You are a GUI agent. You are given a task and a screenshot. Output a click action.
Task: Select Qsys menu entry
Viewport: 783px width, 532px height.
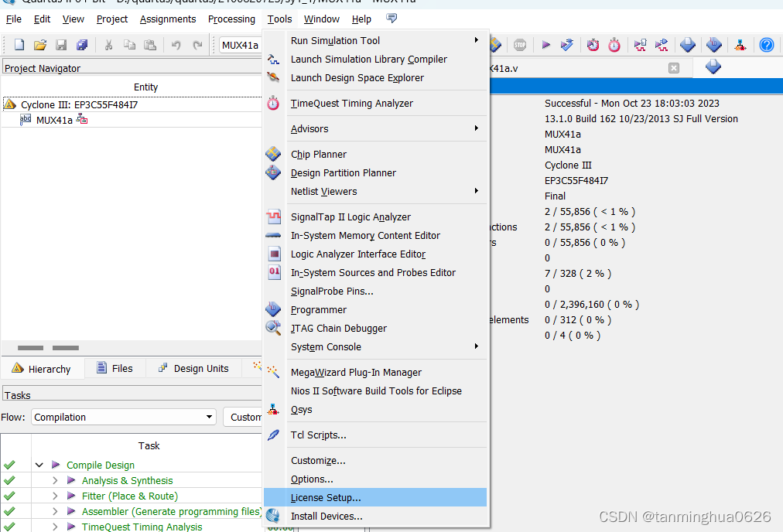pyautogui.click(x=375, y=409)
